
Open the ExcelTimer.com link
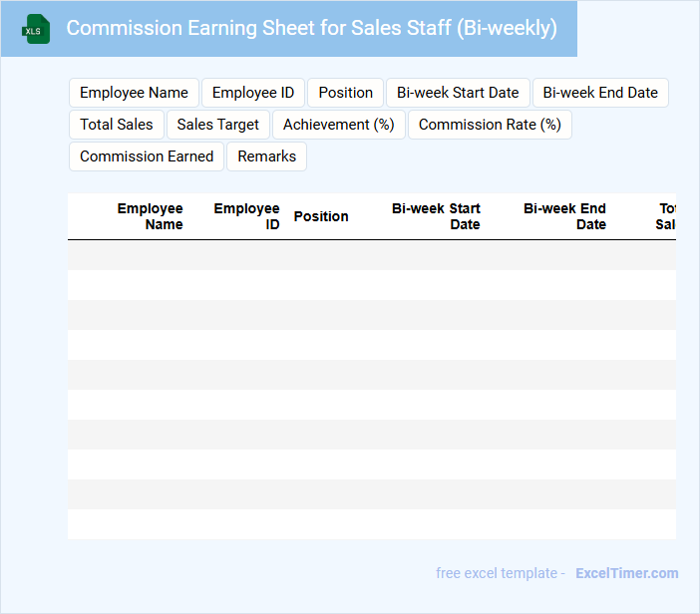coord(626,573)
